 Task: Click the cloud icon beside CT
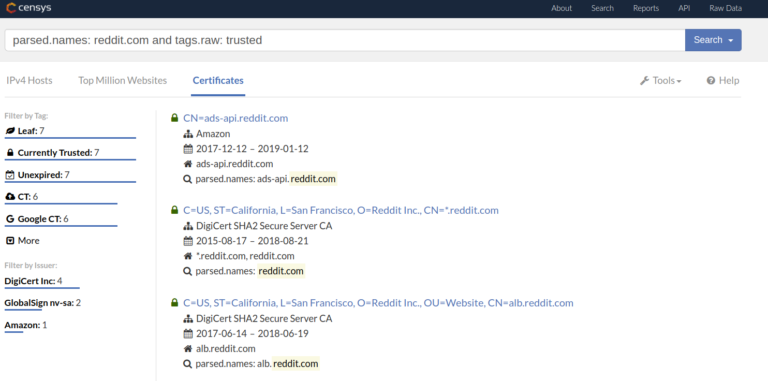pos(10,196)
